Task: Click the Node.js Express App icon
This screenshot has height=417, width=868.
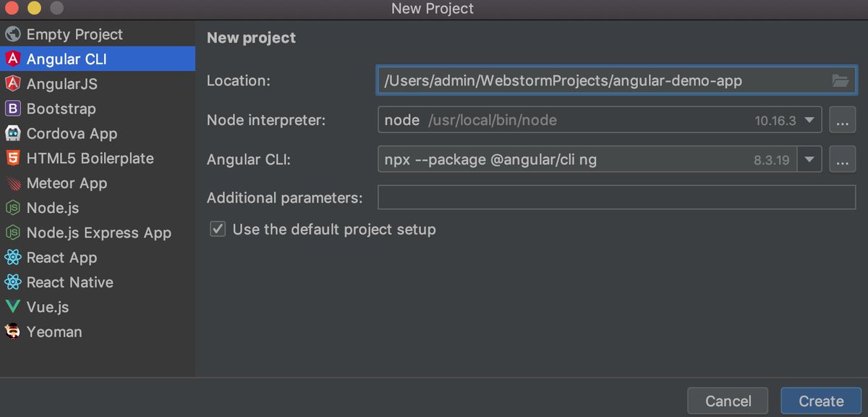Action: (12, 232)
